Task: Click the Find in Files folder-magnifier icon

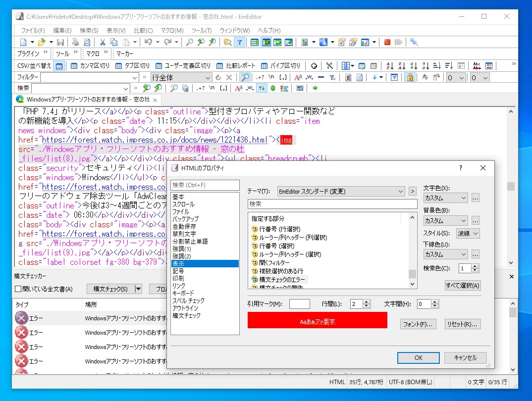Action: [x=228, y=43]
